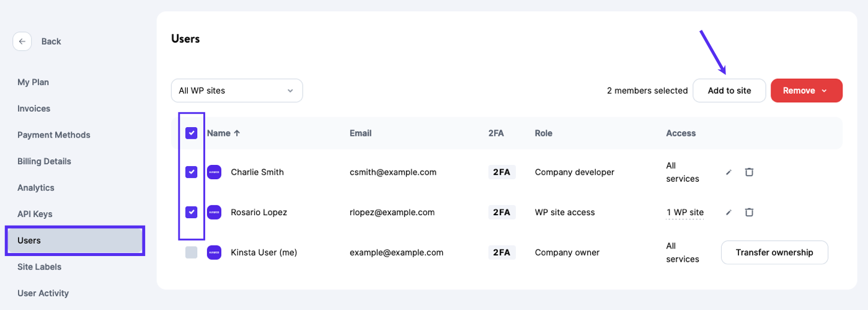
Task: Toggle the select-all checkbox in header
Action: (192, 133)
